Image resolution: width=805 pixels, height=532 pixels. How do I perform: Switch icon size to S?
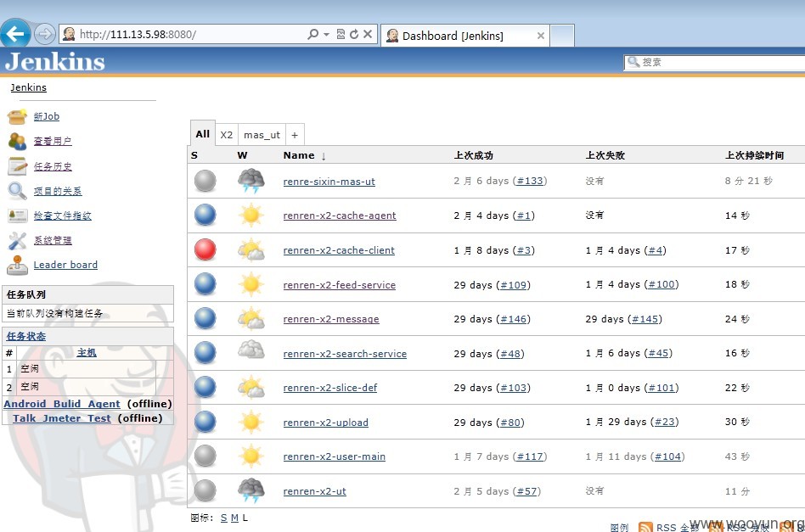[224, 518]
